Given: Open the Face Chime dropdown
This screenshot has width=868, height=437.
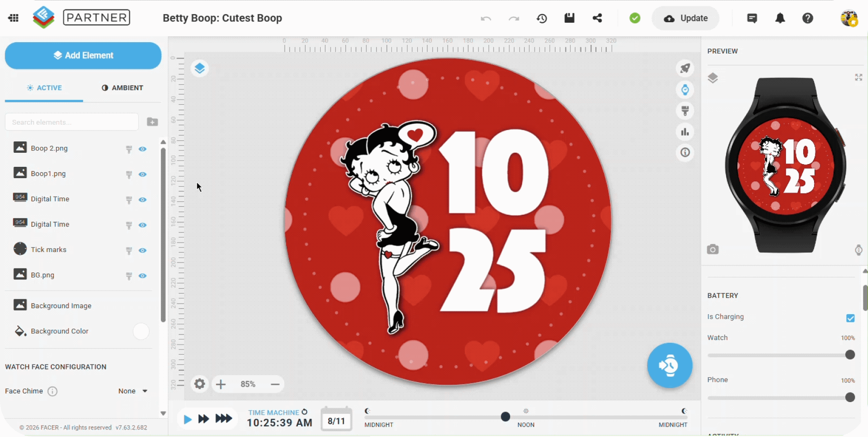Looking at the screenshot, I should click(132, 391).
